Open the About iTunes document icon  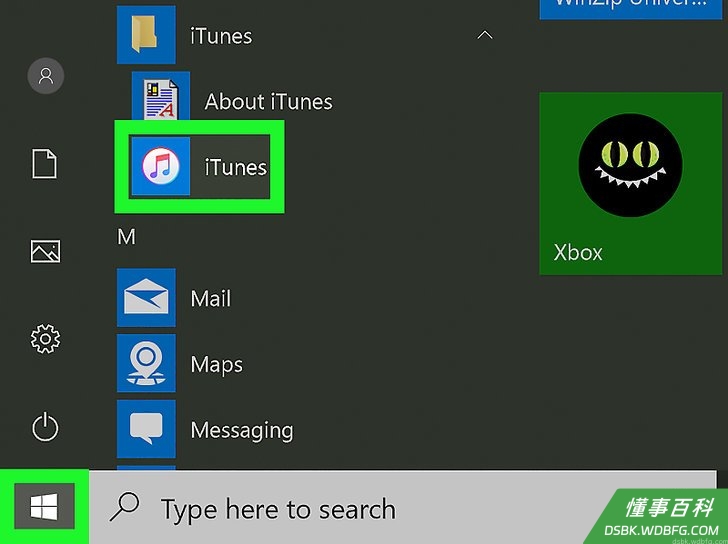pyautogui.click(x=161, y=97)
